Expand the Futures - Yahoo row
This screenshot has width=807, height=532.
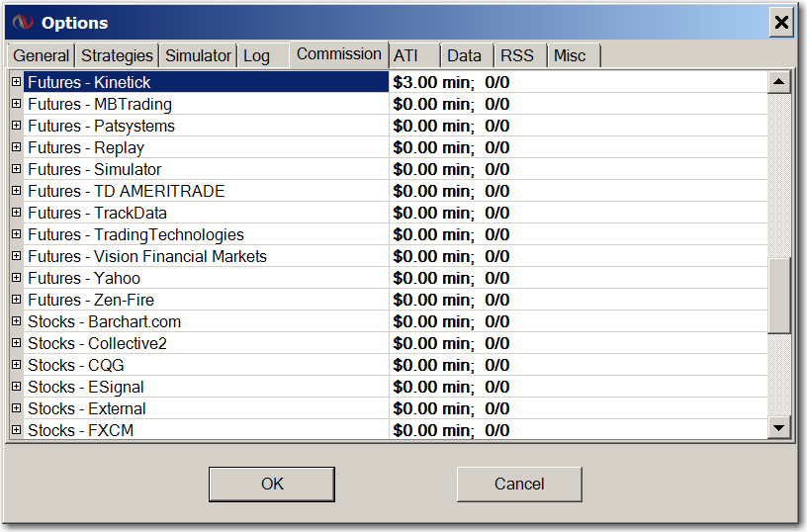[17, 277]
